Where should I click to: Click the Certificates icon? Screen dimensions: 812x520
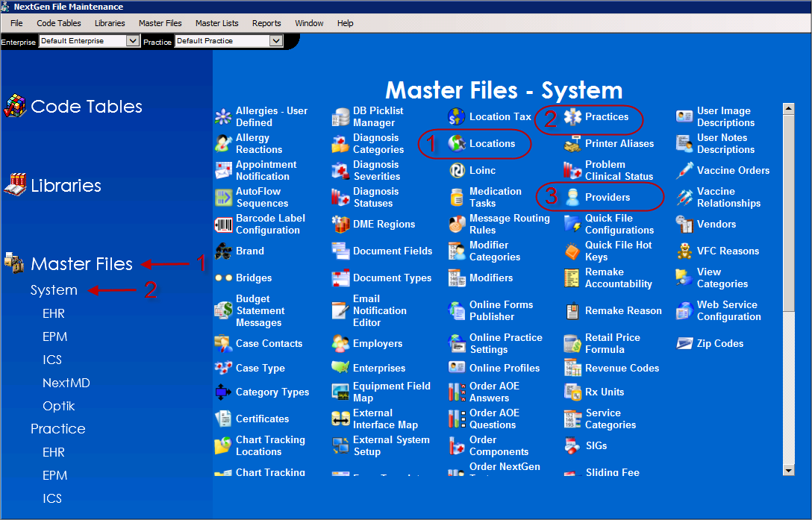[x=224, y=419]
